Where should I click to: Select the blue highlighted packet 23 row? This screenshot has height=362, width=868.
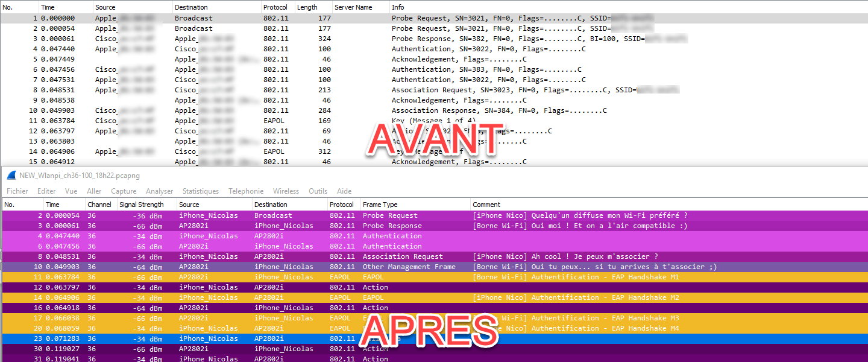coord(241,338)
